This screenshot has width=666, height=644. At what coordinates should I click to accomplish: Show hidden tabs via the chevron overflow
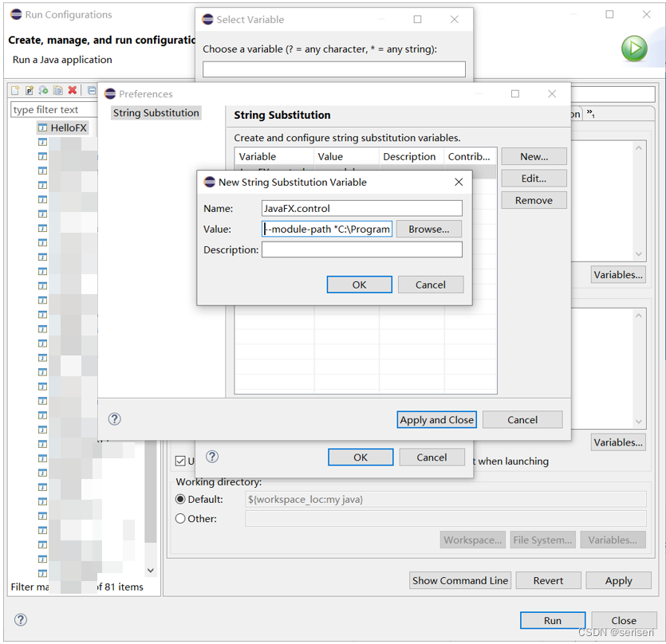coord(590,113)
